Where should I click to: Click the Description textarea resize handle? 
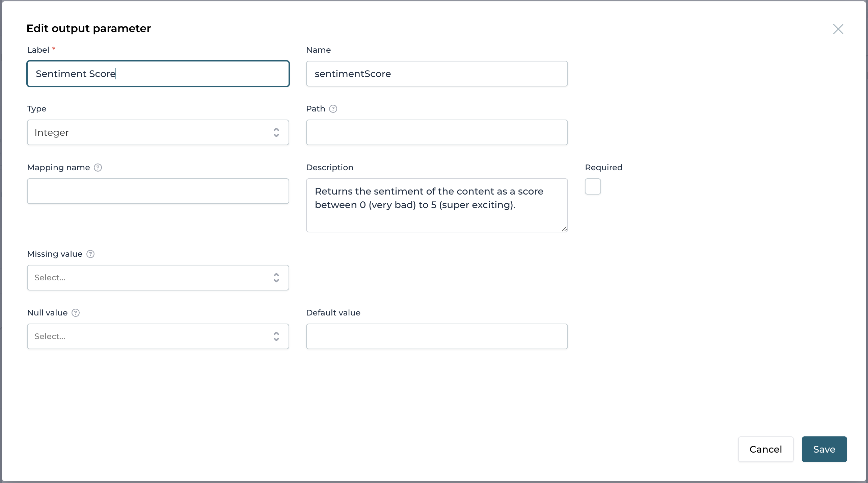[564, 229]
